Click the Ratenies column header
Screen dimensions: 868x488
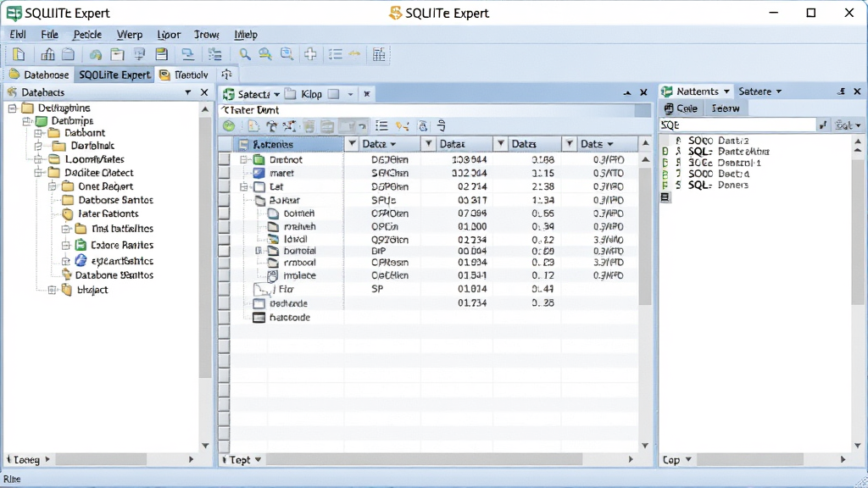[x=288, y=144]
